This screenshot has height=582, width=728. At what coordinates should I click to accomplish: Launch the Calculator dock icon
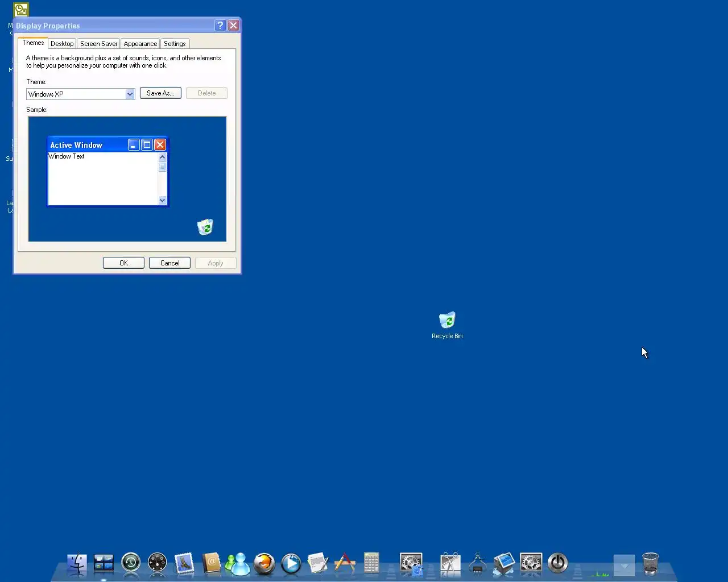(x=371, y=563)
